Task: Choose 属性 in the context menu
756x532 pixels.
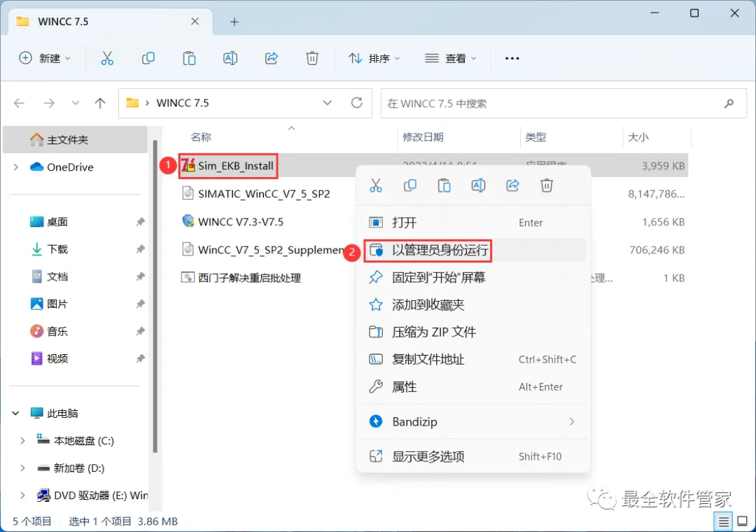Action: tap(473, 387)
